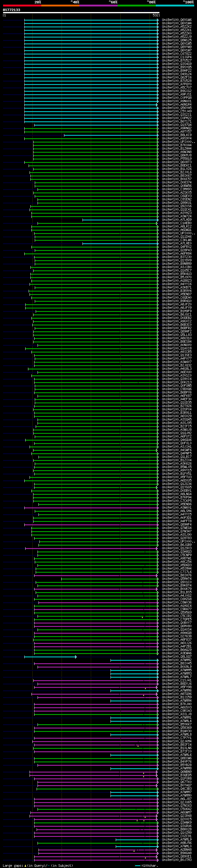
Task: Select the UniRef100_A3V1C0 label
Action: 176,375
